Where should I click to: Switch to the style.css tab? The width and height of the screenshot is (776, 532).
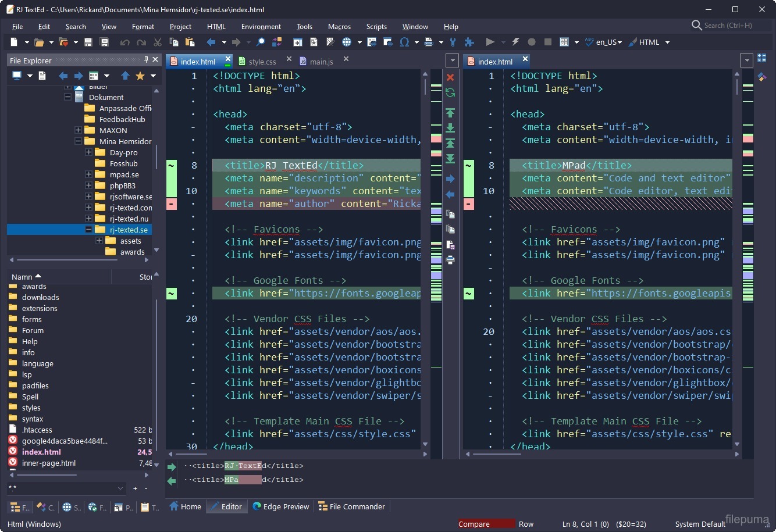tap(262, 61)
